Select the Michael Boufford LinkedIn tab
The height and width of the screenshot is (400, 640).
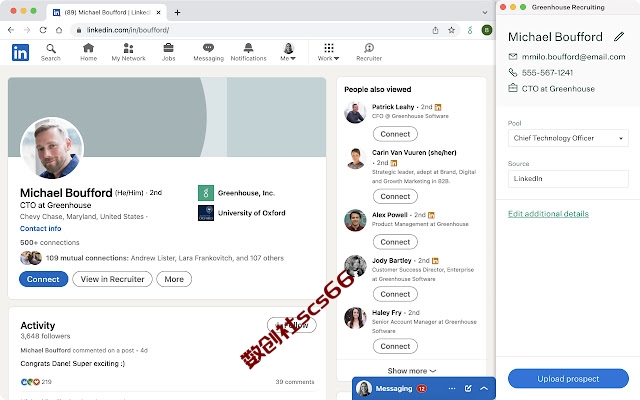[x=106, y=12]
